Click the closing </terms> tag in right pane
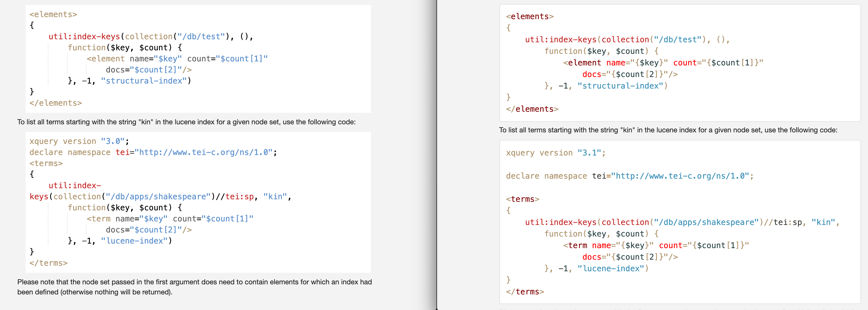 (525, 292)
